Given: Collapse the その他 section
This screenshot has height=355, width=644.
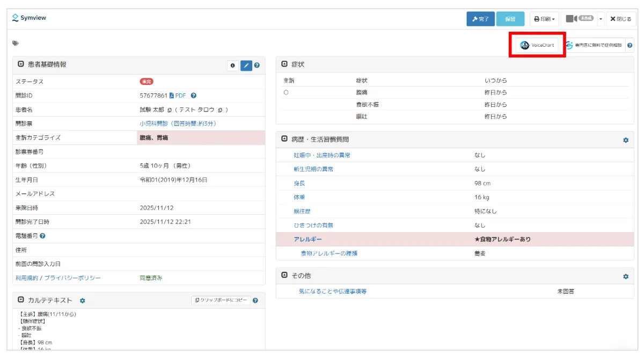Looking at the screenshot, I should [284, 276].
